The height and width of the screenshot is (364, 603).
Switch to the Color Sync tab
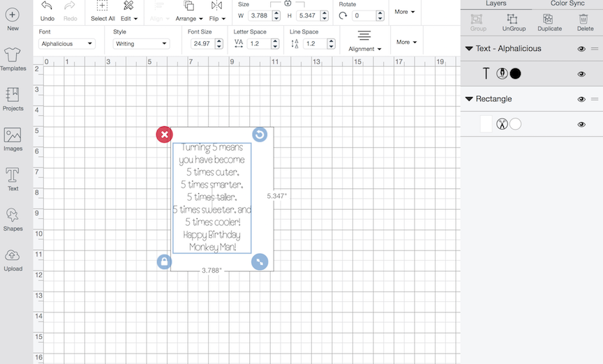(567, 3)
